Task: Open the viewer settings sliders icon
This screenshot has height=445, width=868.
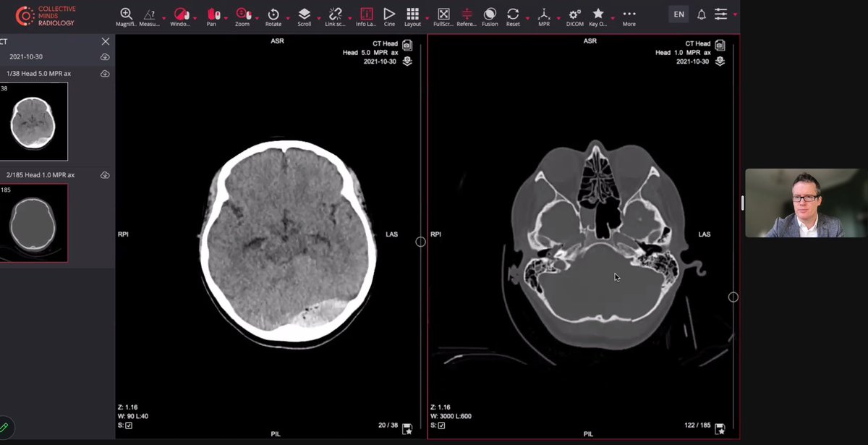Action: pyautogui.click(x=721, y=14)
